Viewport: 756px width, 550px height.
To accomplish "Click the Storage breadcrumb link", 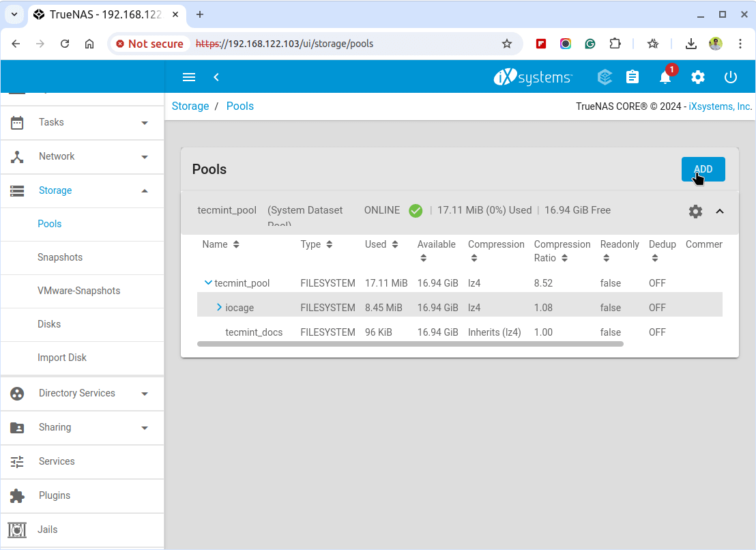I will 190,106.
